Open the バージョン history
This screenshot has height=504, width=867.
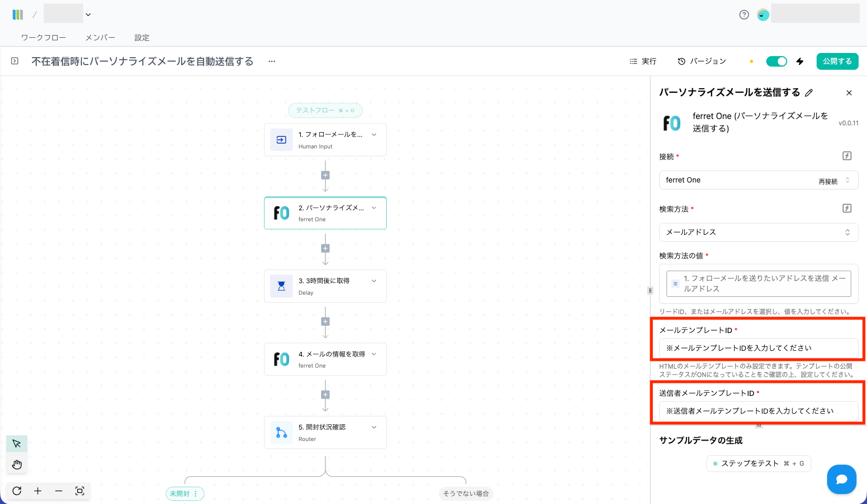click(702, 61)
